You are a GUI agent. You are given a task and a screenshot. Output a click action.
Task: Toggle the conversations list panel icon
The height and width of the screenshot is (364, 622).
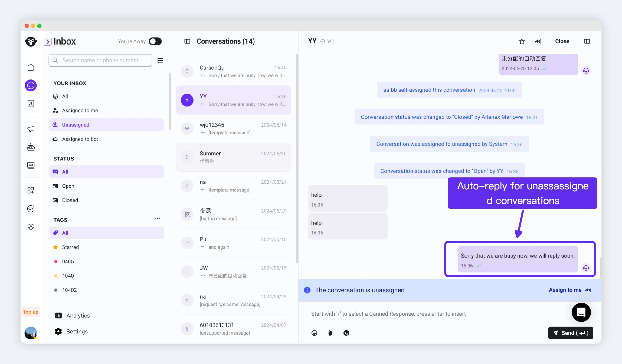point(187,42)
